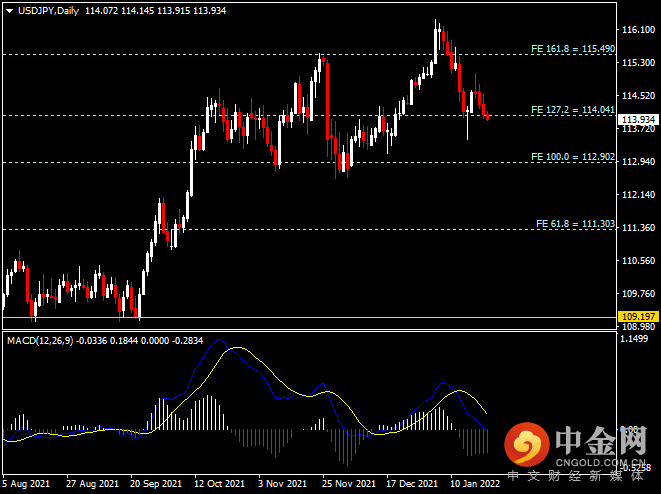This screenshot has height=494, width=661.
Task: Select the 108.980 price axis label
Action: [638, 327]
